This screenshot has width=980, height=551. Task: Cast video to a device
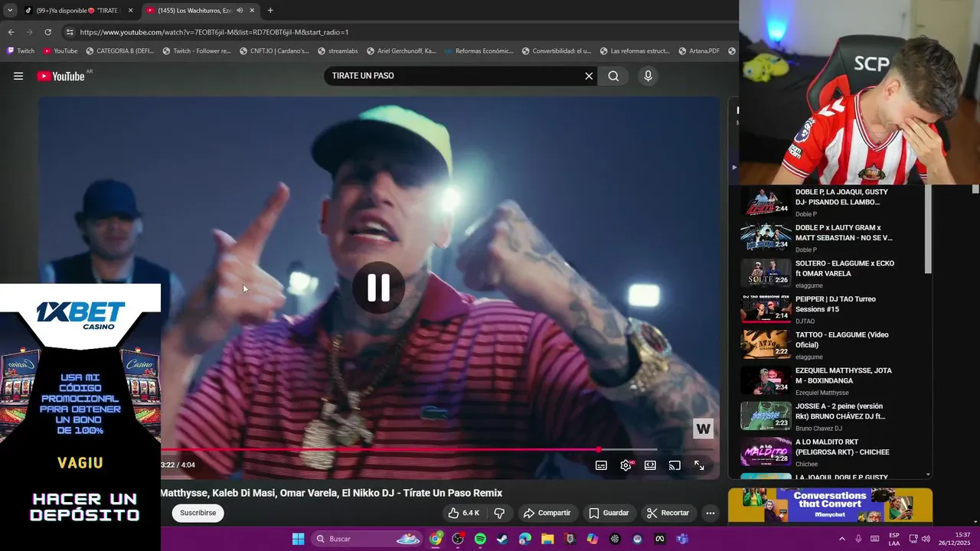point(675,465)
